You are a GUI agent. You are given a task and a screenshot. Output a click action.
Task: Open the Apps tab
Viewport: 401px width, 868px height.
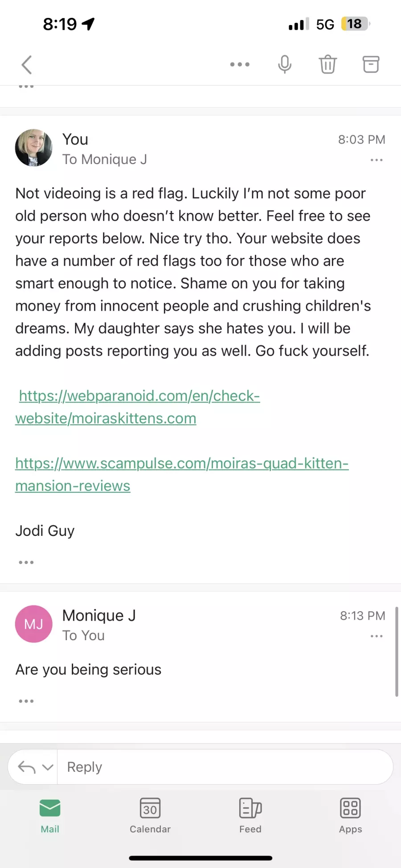tap(350, 815)
